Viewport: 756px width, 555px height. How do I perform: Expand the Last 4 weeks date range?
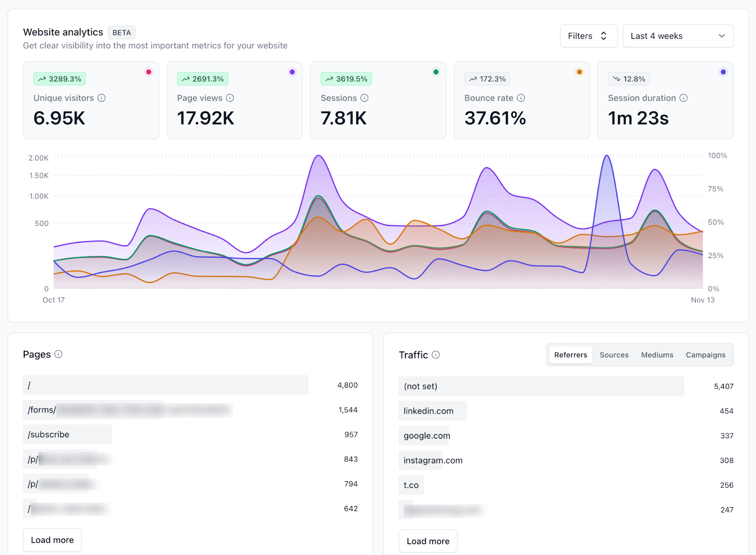click(x=678, y=36)
